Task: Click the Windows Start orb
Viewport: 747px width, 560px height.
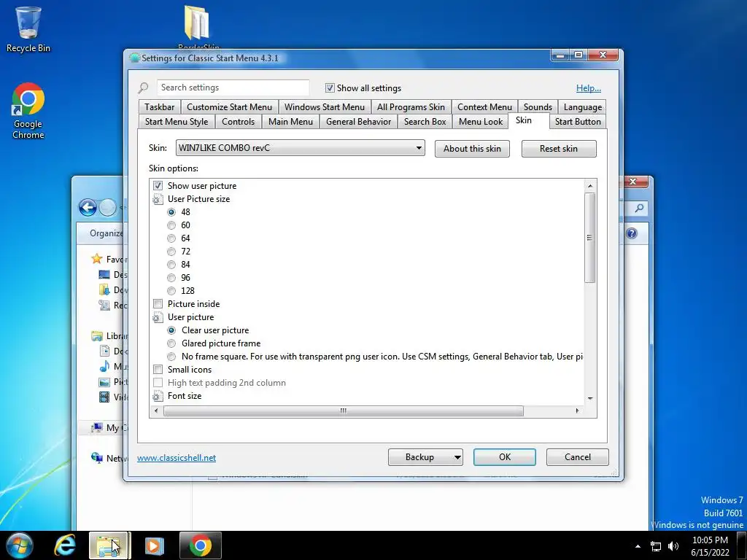Action: pyautogui.click(x=20, y=545)
